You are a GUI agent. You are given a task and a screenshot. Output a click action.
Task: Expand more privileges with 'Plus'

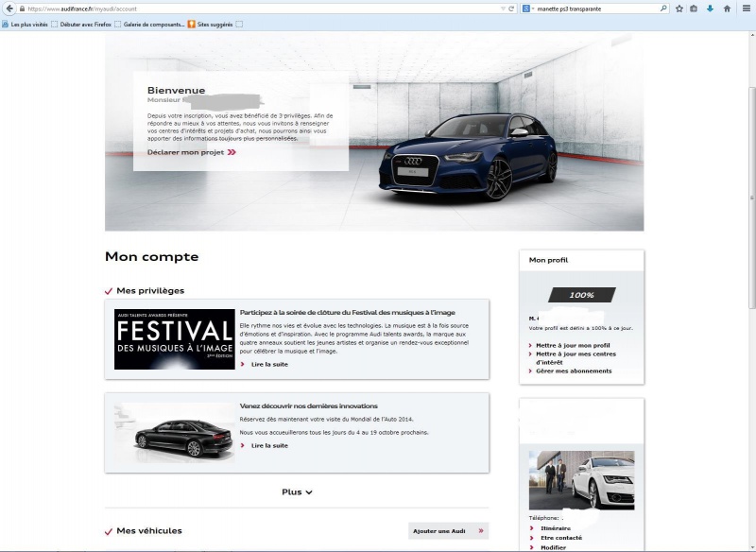pos(297,492)
